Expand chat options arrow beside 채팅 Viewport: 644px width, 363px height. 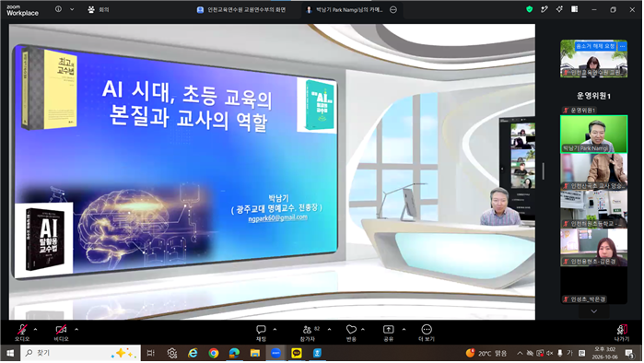[x=275, y=329]
